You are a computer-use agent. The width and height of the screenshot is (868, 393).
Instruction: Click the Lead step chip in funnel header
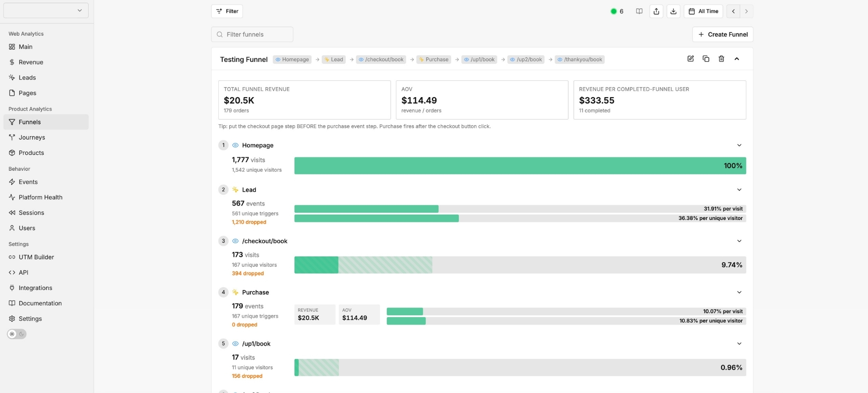pyautogui.click(x=334, y=60)
